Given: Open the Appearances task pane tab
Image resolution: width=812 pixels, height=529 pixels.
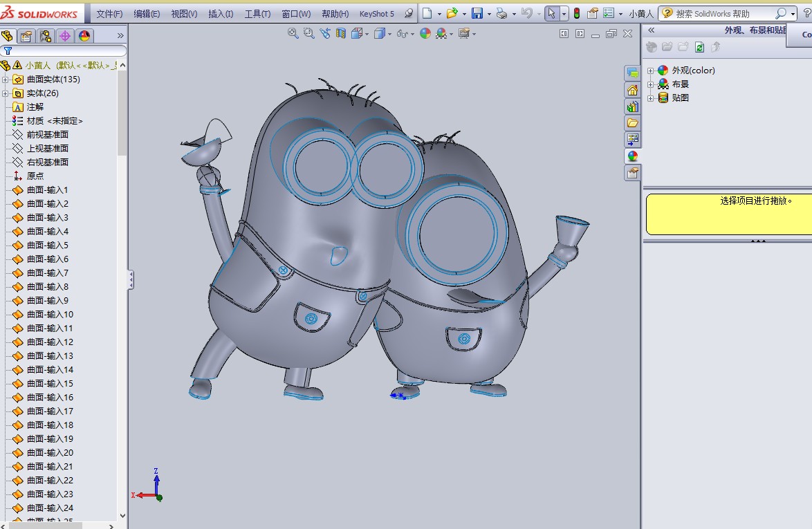Looking at the screenshot, I should [x=632, y=156].
